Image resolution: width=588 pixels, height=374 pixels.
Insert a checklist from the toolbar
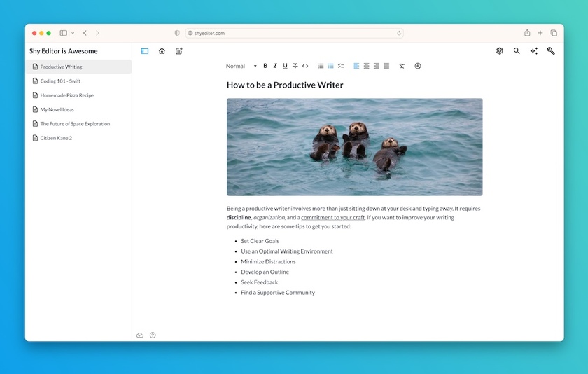click(x=341, y=66)
